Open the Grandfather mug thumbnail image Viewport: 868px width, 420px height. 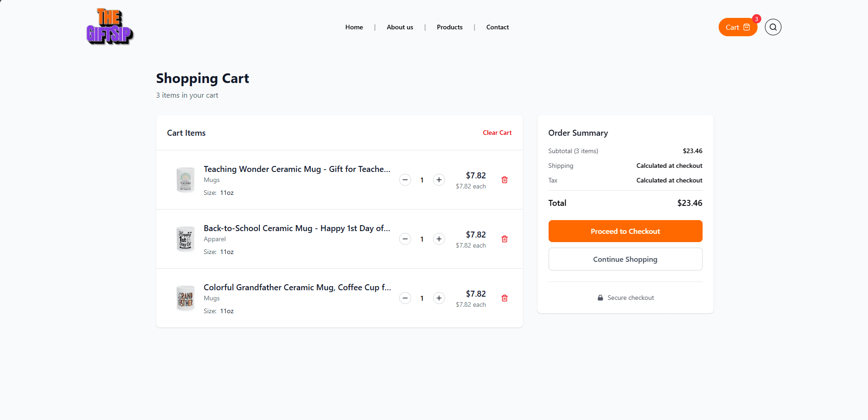[186, 298]
